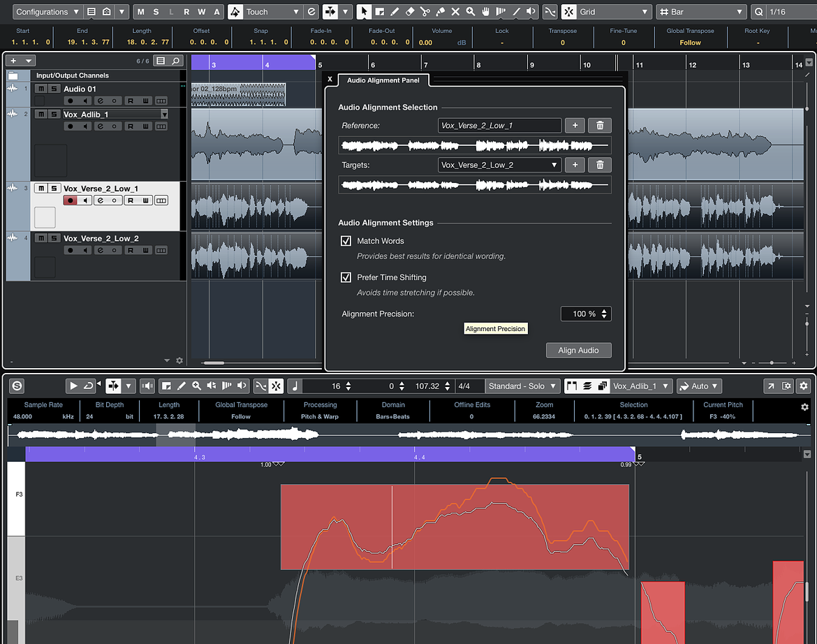Select the Vox_Verse_2_Low_2 track name
This screenshot has width=817, height=644.
click(101, 239)
